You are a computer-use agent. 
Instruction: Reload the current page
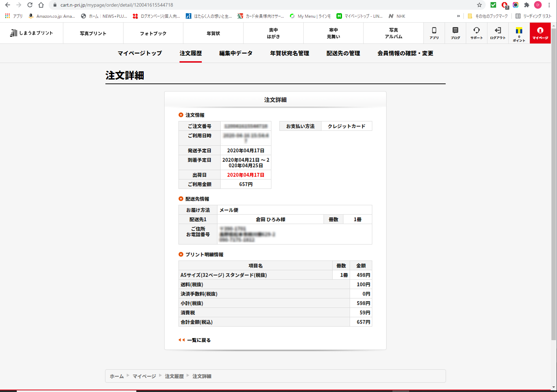[30, 5]
